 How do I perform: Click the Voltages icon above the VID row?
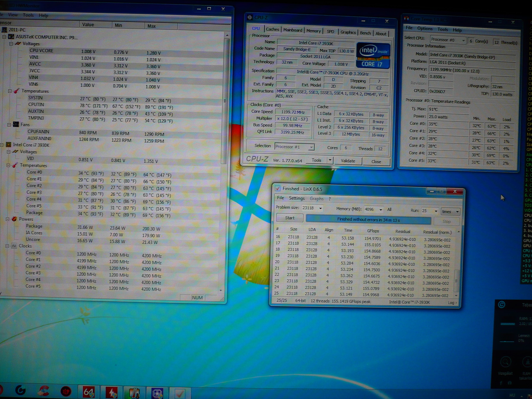15,152
